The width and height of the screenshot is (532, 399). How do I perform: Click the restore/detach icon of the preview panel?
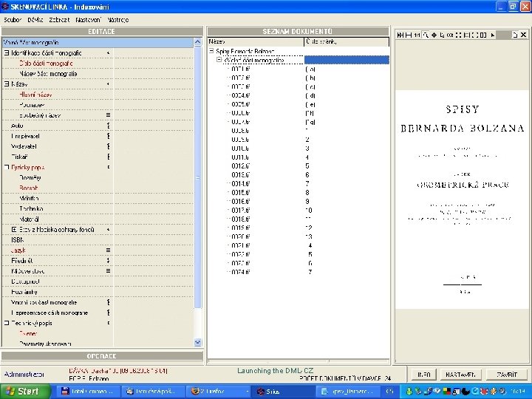click(515, 35)
